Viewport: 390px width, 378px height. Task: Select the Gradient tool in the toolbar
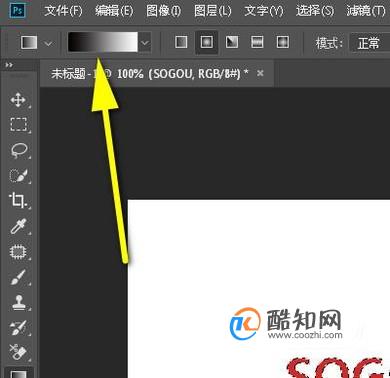pyautogui.click(x=18, y=374)
